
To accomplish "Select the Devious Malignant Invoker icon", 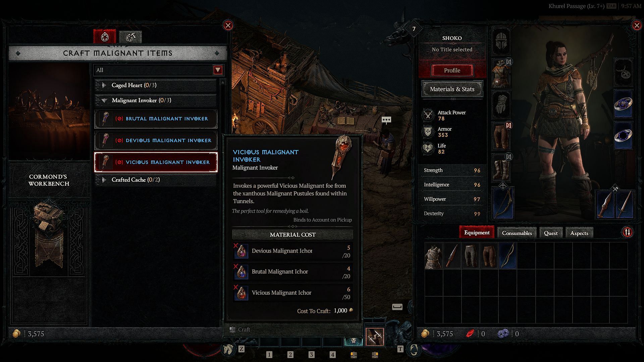I will (x=106, y=140).
